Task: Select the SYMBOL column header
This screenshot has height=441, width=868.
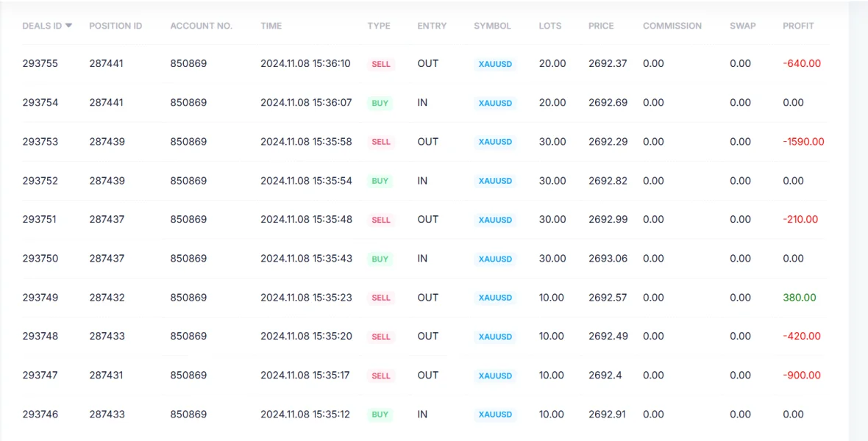Action: [x=492, y=26]
